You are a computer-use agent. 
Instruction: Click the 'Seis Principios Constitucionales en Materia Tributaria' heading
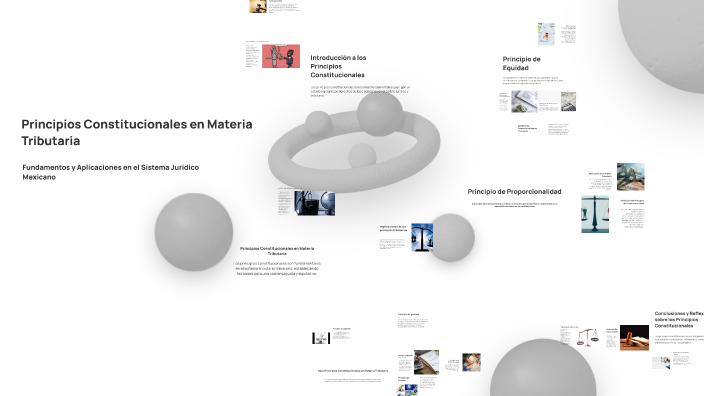353,371
